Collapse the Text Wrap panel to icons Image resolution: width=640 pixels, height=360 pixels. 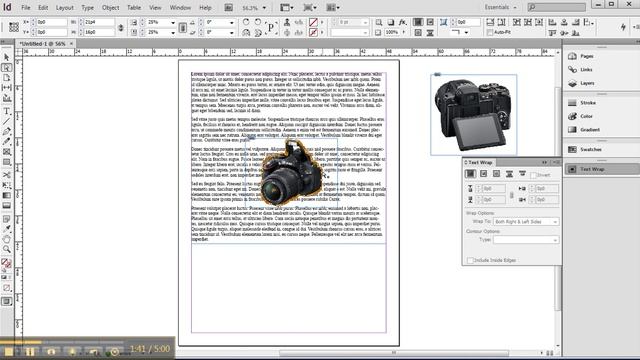[x=544, y=162]
